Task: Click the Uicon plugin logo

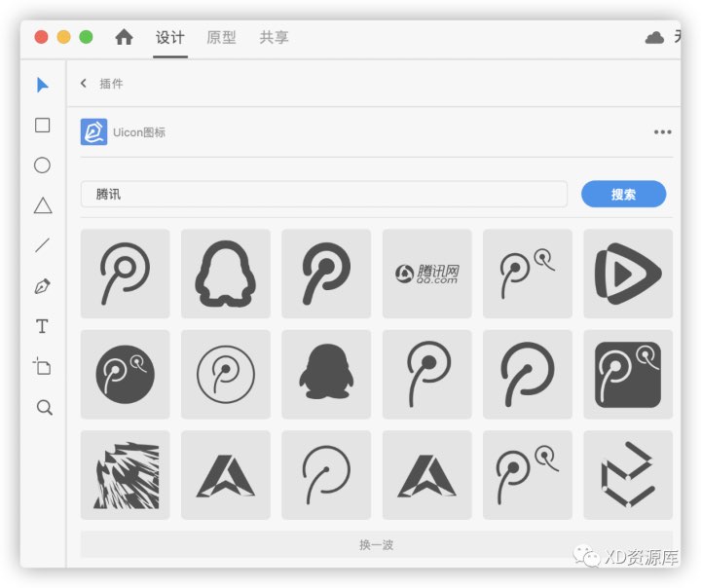Action: click(x=93, y=131)
